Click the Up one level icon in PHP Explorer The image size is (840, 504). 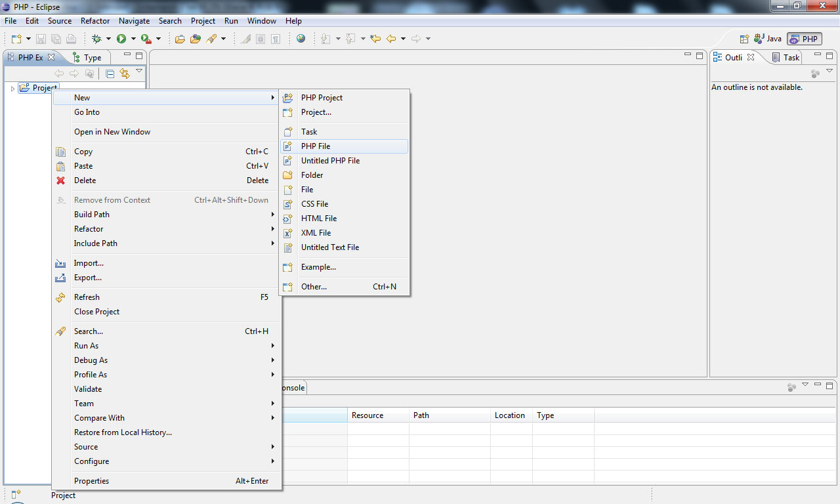(90, 73)
